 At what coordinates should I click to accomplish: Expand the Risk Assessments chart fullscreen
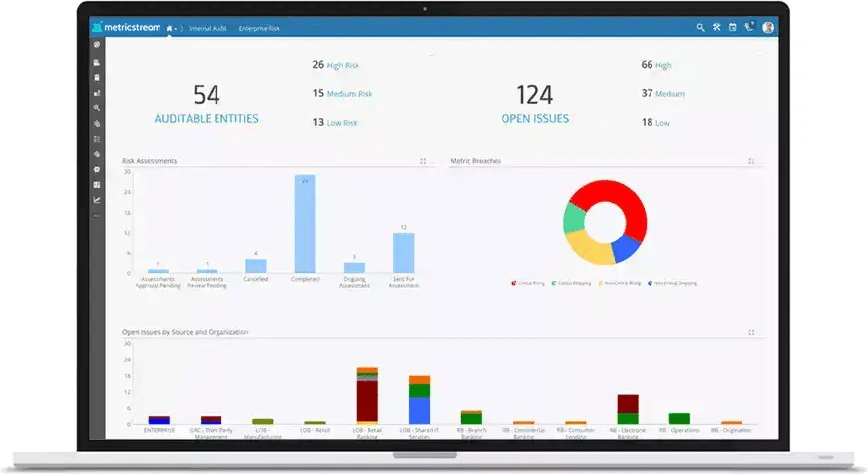coord(423,161)
